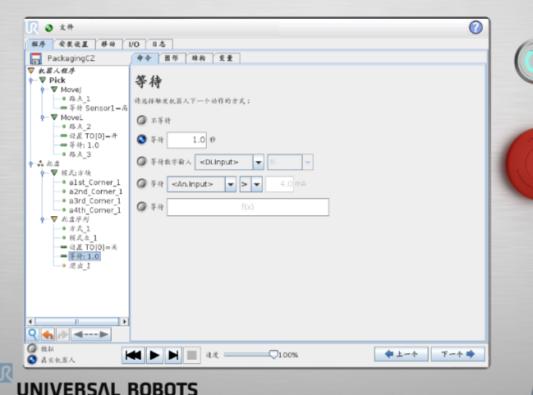Click the speed slider handle at 100%
The width and height of the screenshot is (533, 395).
tap(273, 355)
